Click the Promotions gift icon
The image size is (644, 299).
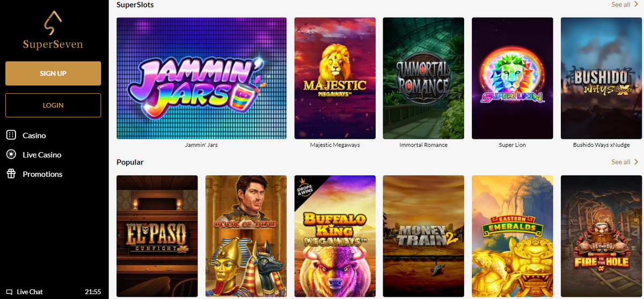tap(11, 174)
